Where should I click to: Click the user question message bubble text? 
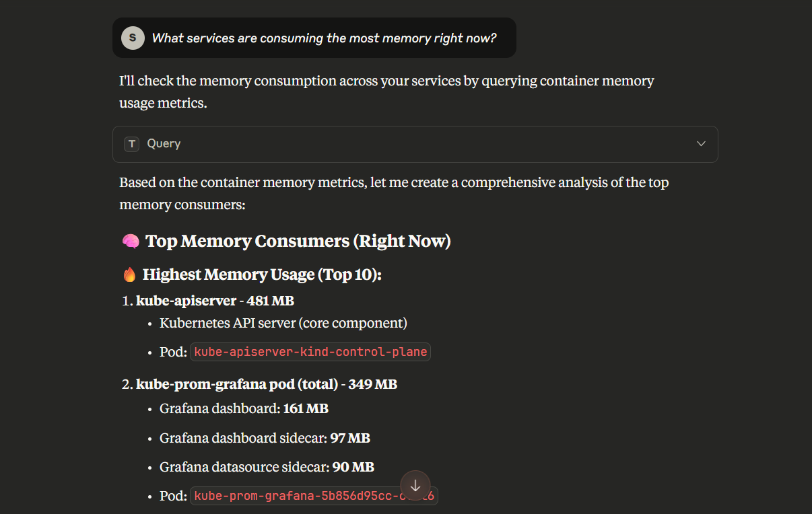pyautogui.click(x=324, y=38)
